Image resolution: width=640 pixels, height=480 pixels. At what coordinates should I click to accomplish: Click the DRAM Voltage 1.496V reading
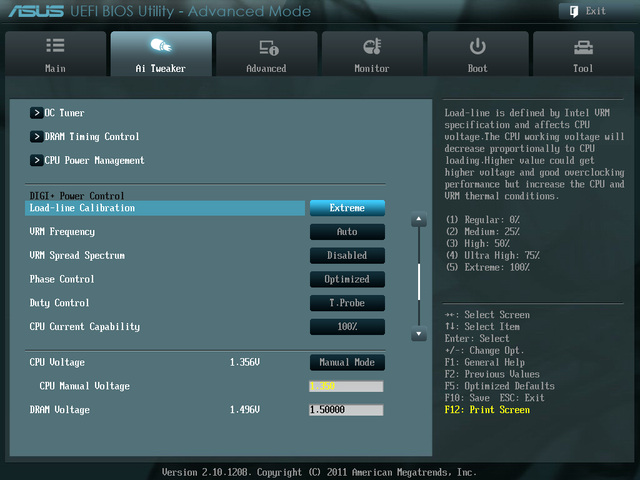point(244,410)
